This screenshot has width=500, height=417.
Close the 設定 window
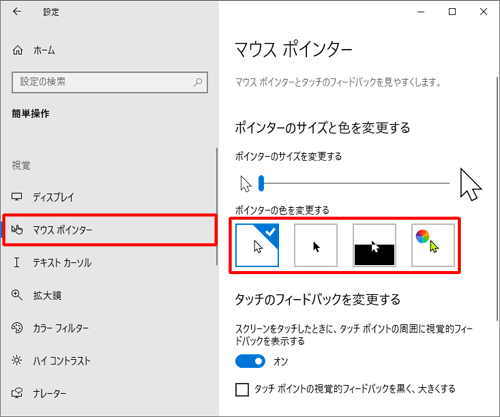click(483, 12)
